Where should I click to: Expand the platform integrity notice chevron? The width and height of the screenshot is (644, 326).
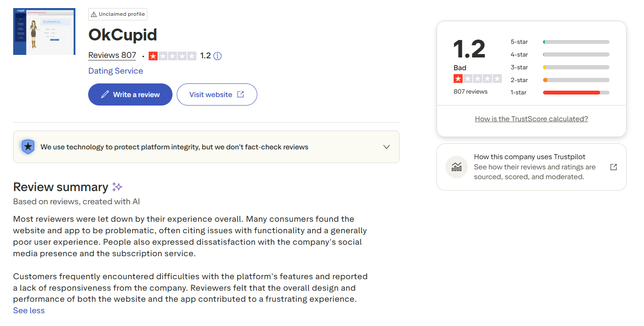386,147
